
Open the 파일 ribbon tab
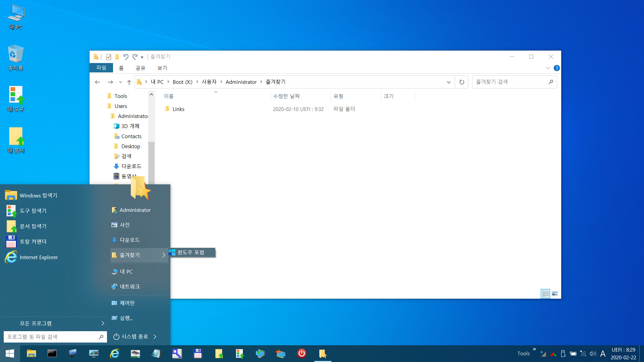pos(101,68)
